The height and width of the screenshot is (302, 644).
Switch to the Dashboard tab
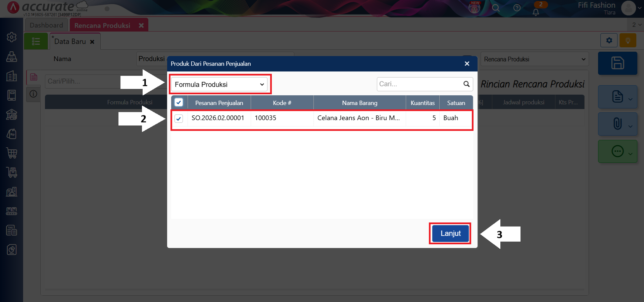tap(46, 25)
